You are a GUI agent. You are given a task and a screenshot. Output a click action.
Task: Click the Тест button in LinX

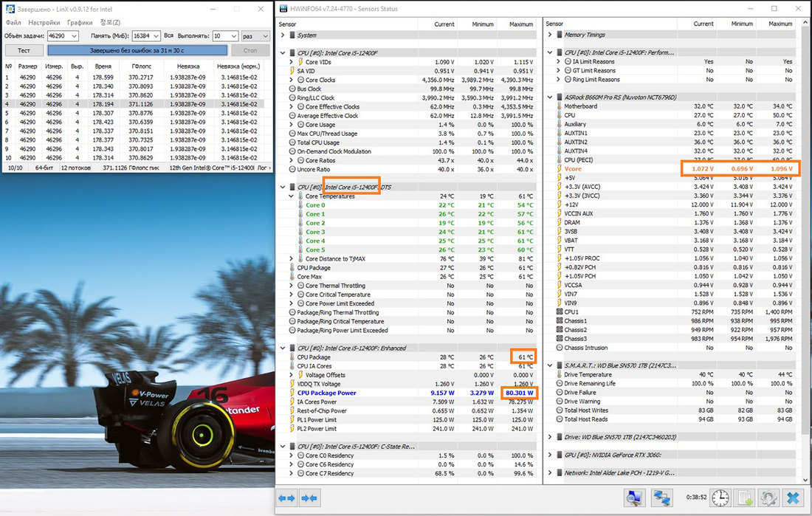point(24,50)
